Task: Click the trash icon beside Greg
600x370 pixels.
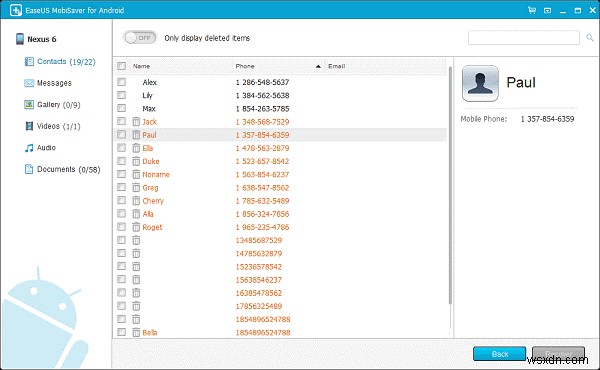Action: pyautogui.click(x=136, y=187)
